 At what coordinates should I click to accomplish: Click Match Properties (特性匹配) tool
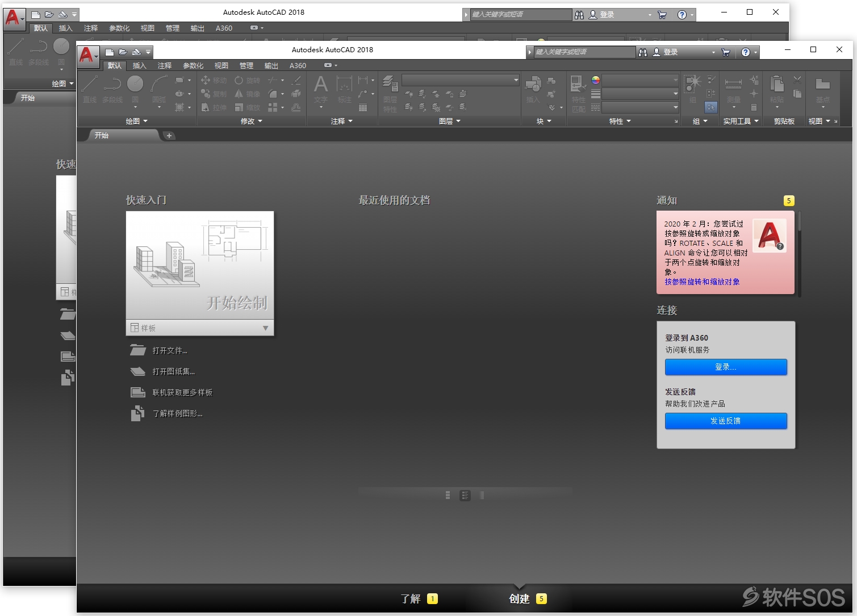pyautogui.click(x=578, y=94)
